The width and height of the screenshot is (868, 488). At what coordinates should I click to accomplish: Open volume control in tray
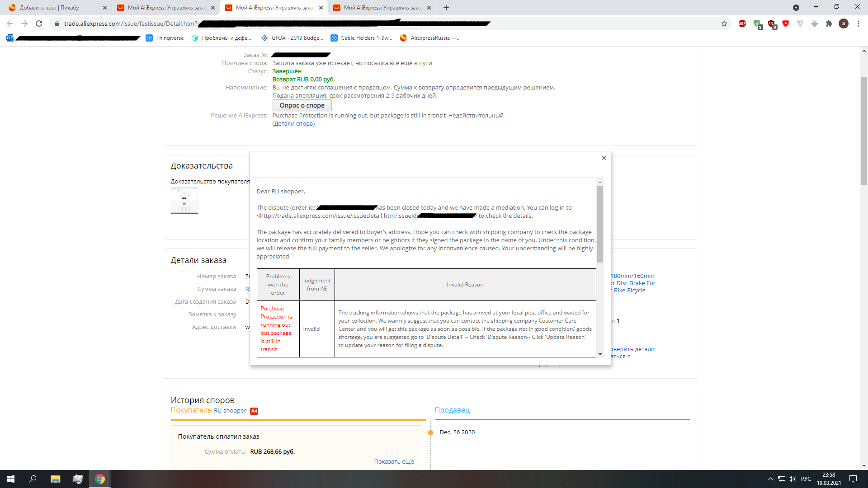(792, 479)
